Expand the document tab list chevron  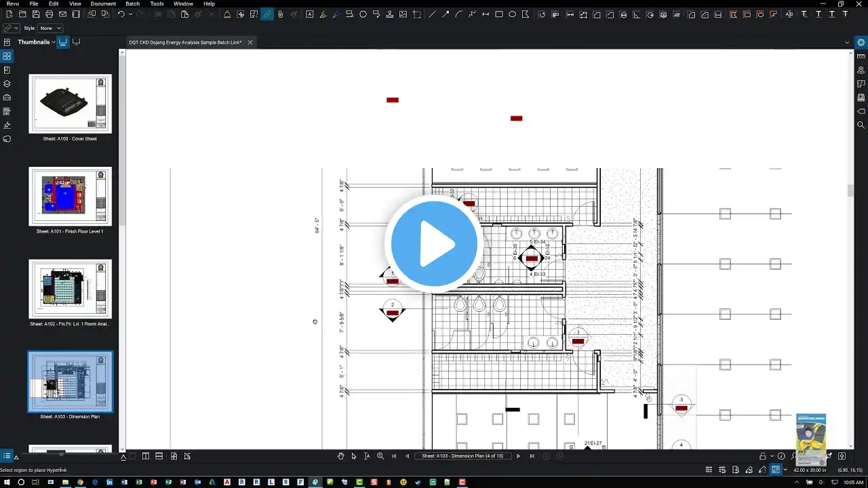tap(847, 42)
